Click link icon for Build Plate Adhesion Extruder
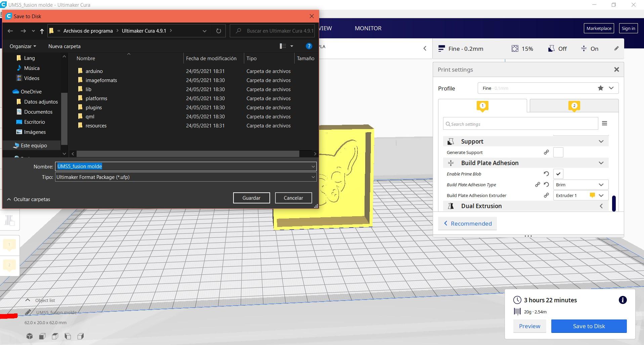Screen dimensions: 644x345 (546, 195)
